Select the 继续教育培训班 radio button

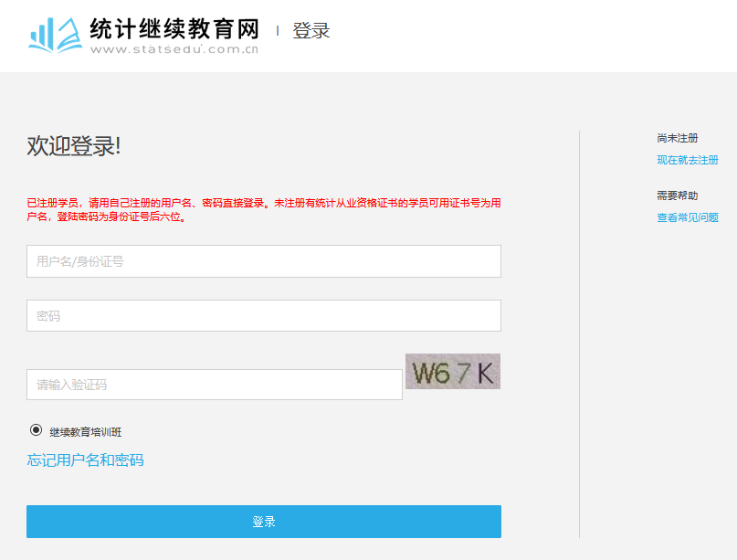(x=36, y=430)
